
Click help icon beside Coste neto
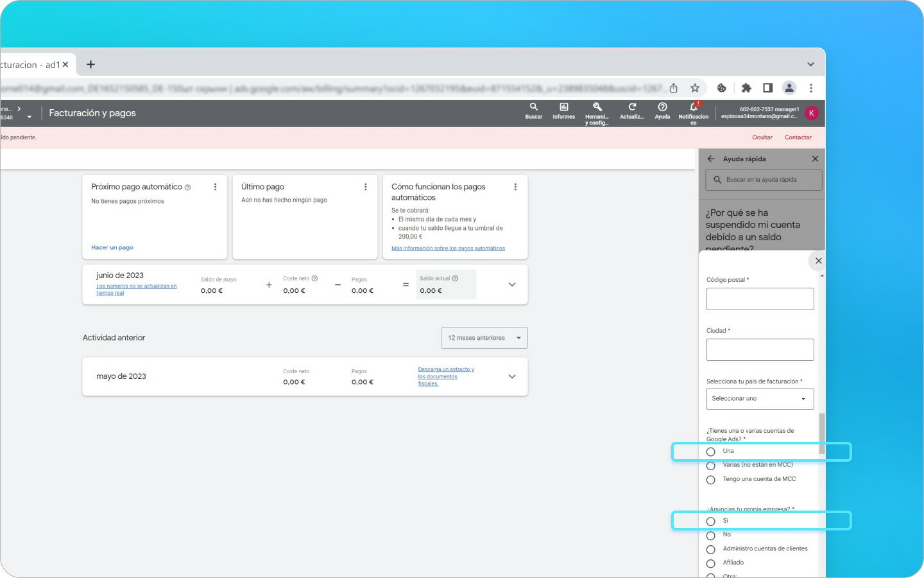(x=314, y=278)
